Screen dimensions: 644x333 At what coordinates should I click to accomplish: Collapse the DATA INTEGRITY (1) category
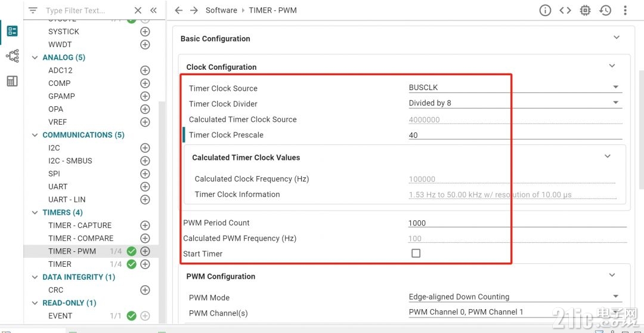click(35, 277)
